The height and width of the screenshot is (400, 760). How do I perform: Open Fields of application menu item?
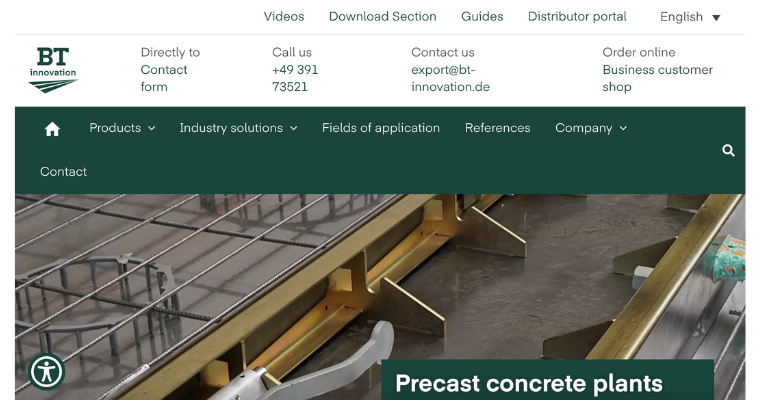380,128
